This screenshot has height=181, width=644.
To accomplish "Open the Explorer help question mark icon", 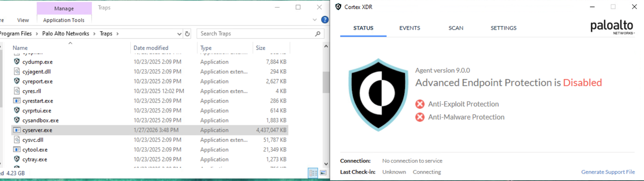I will [325, 20].
